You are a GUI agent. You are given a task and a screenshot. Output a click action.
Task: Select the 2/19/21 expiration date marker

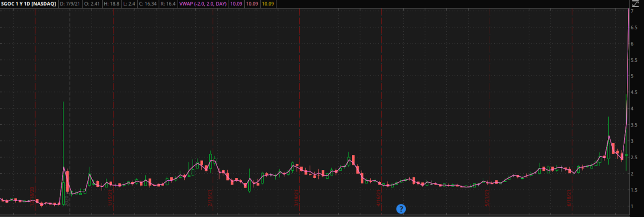pyautogui.click(x=211, y=198)
